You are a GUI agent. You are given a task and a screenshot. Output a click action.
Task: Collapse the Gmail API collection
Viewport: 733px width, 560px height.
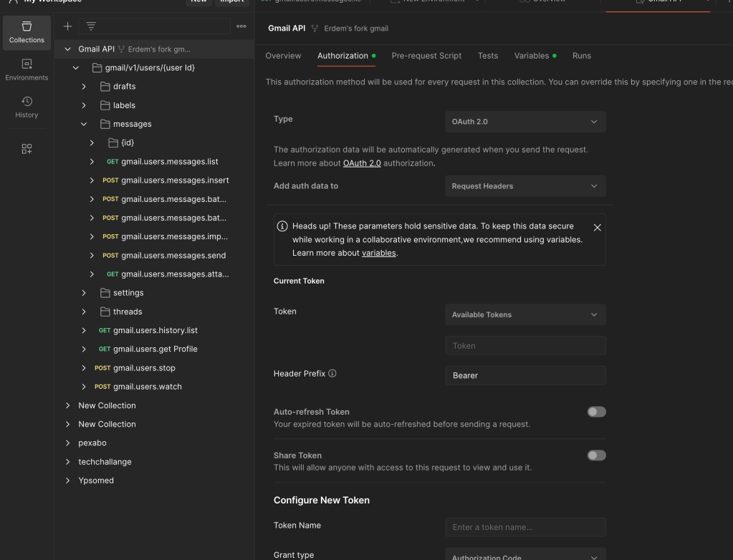click(68, 49)
